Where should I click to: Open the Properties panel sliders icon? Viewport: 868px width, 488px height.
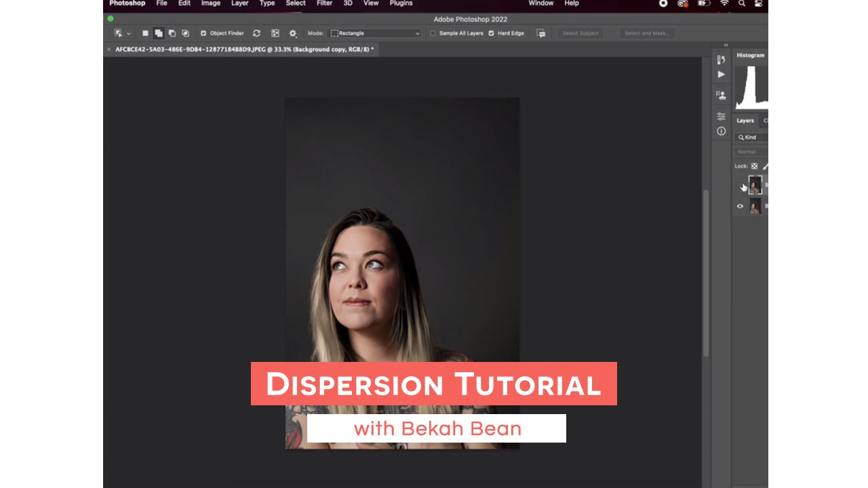(x=721, y=117)
